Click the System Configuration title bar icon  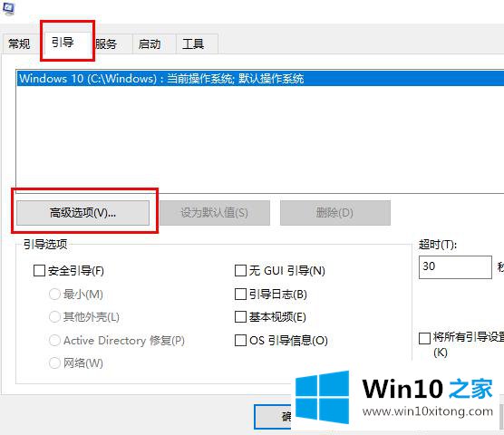click(x=9, y=8)
